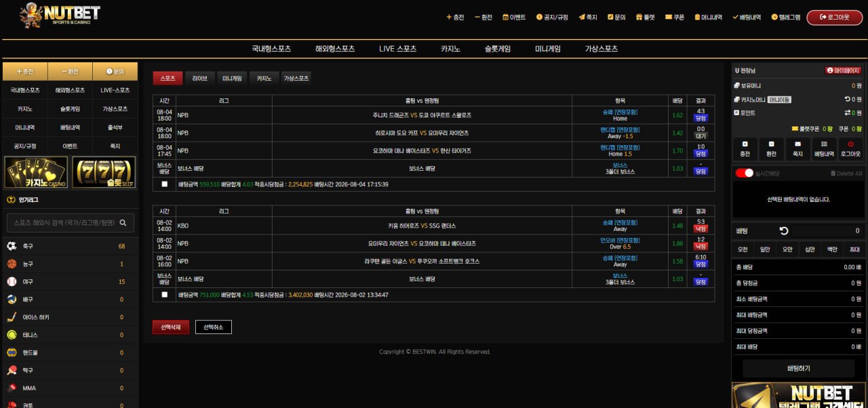Open 슬롯게임 in the main navigation bar
Screen dimensions: 868x408
pos(498,49)
